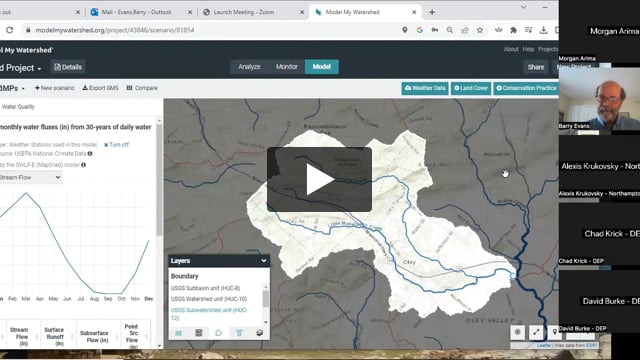This screenshot has height=360, width=640.
Task: Play the video with the center play button
Action: click(319, 179)
